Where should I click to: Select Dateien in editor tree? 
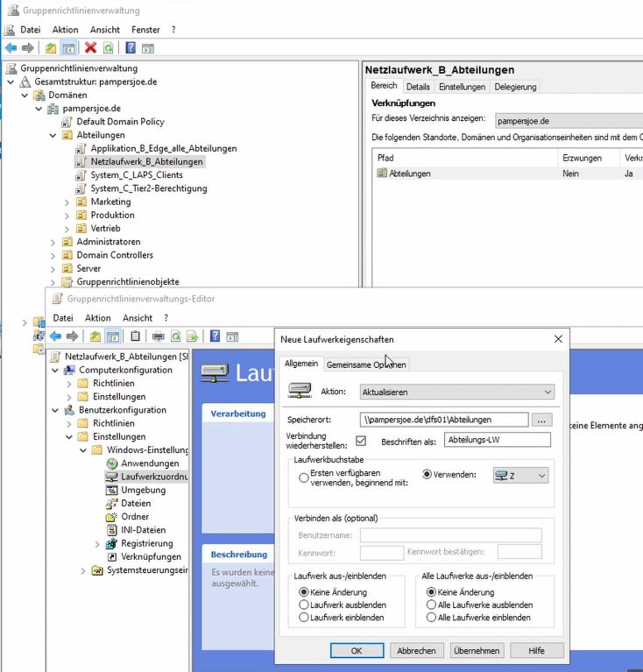tap(136, 503)
